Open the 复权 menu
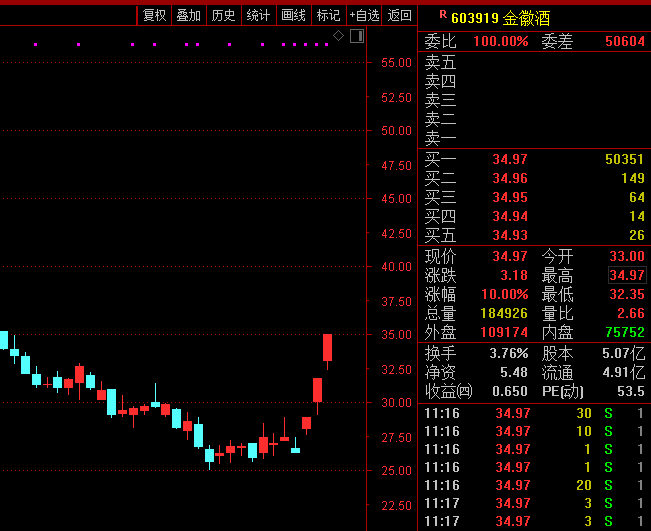This screenshot has width=651, height=531. click(x=154, y=16)
